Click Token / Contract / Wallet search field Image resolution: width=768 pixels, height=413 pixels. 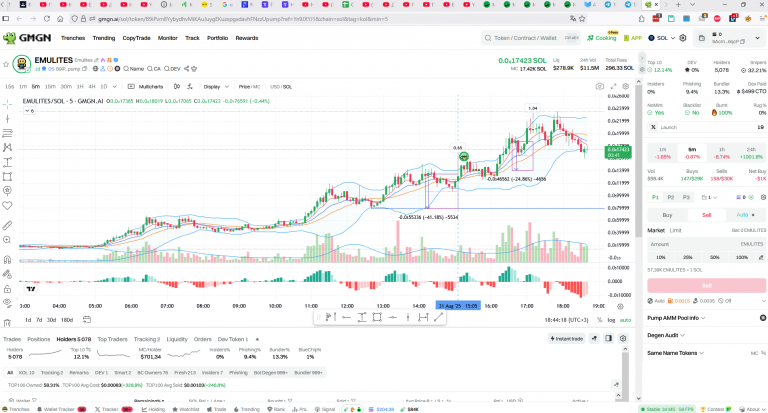(530, 38)
